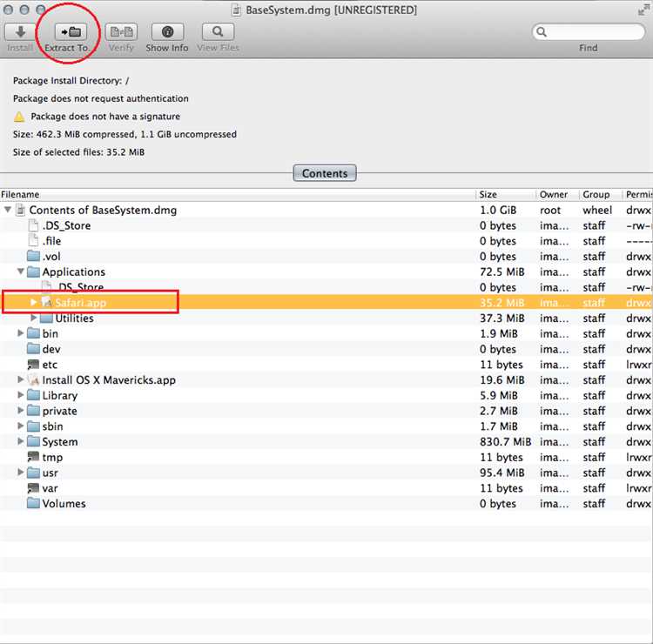The image size is (653, 644).
Task: Toggle full screen with the title bar arrows
Action: point(643,10)
